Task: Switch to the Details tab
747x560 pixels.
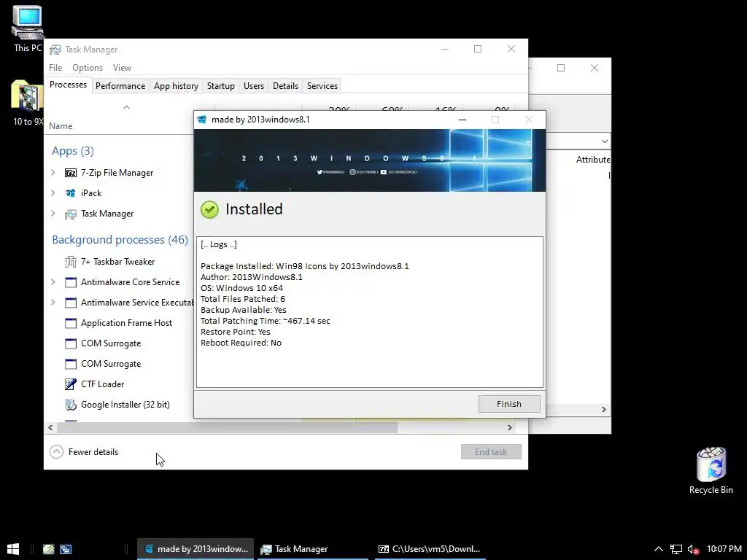Action: coord(285,86)
